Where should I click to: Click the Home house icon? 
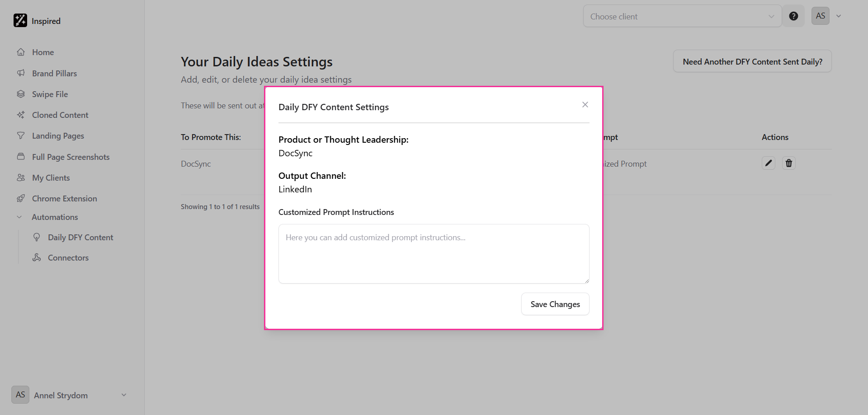(21, 52)
